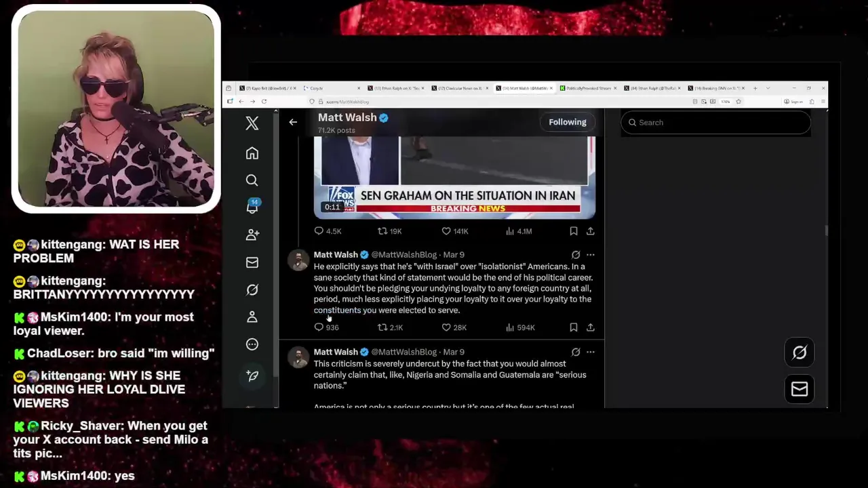
Task: Bookmark the 'with Israel' post
Action: coord(574,327)
